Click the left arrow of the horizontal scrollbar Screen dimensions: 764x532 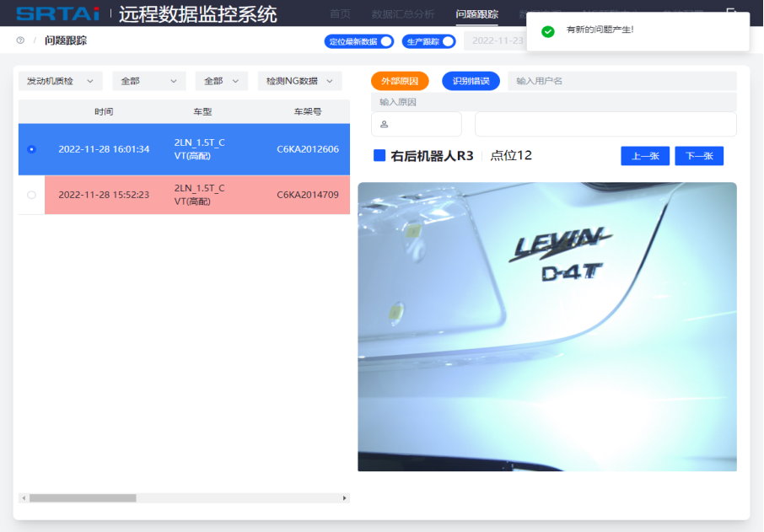coord(24,498)
